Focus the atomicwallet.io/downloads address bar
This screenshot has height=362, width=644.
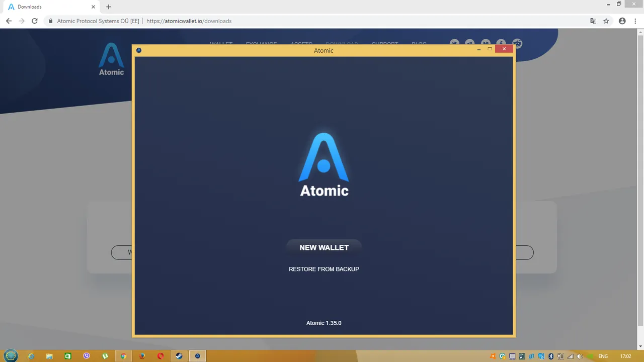[317, 21]
